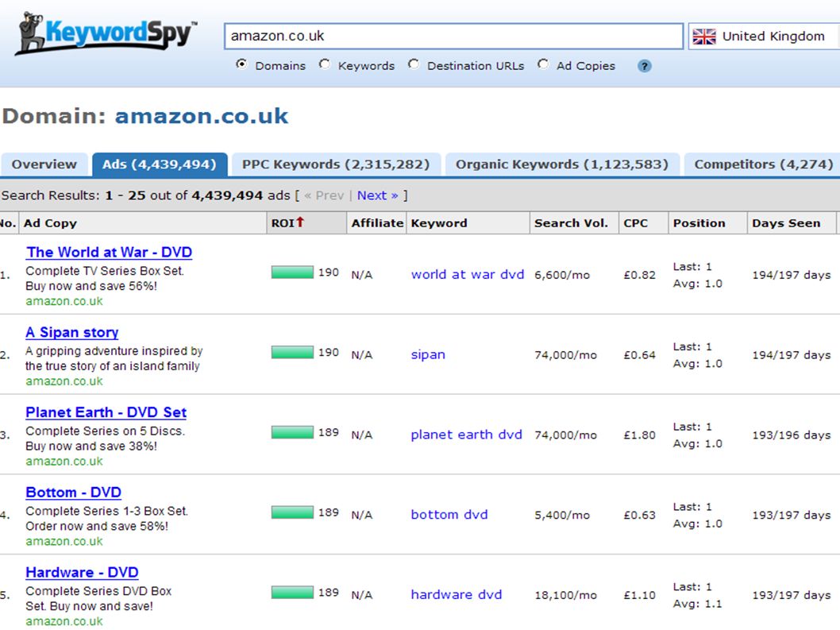Click the 193/196 days cell

(792, 435)
